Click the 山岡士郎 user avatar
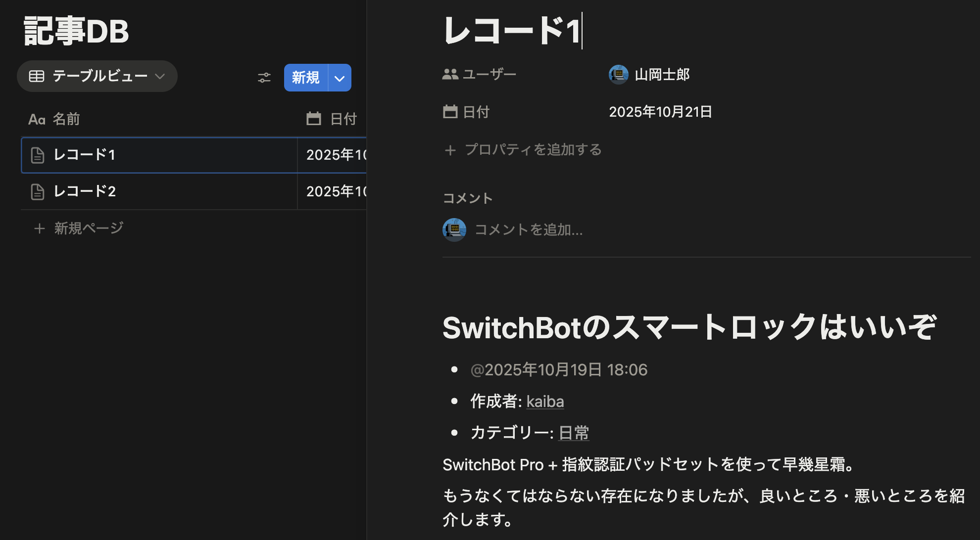This screenshot has width=980, height=540. [x=618, y=75]
